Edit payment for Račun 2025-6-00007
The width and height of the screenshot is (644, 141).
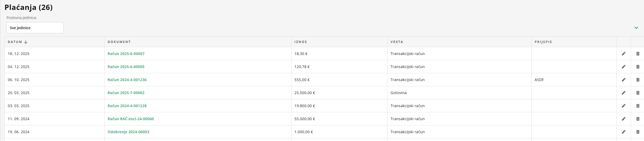(623, 54)
